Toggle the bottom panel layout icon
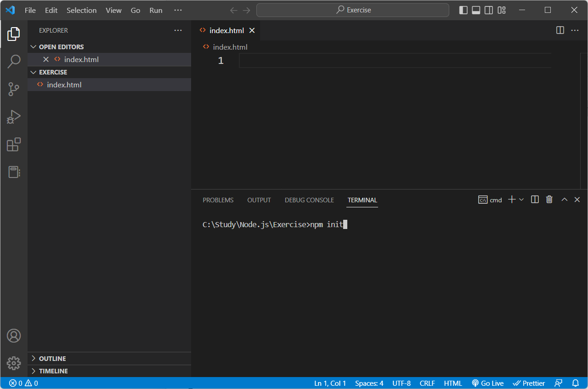 [476, 10]
